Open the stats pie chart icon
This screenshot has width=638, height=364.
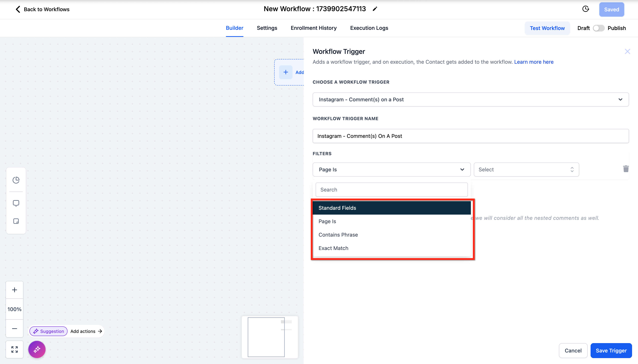[16, 180]
